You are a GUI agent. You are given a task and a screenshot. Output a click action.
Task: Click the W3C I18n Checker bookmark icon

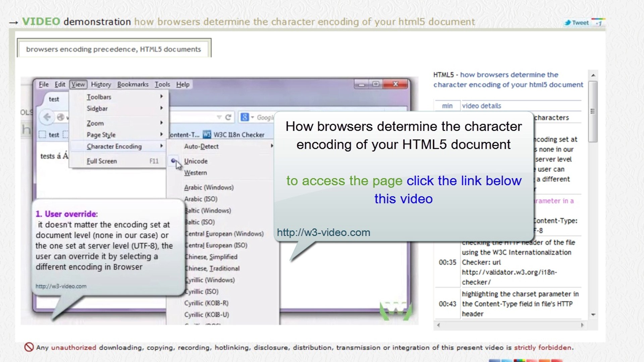pos(207,135)
